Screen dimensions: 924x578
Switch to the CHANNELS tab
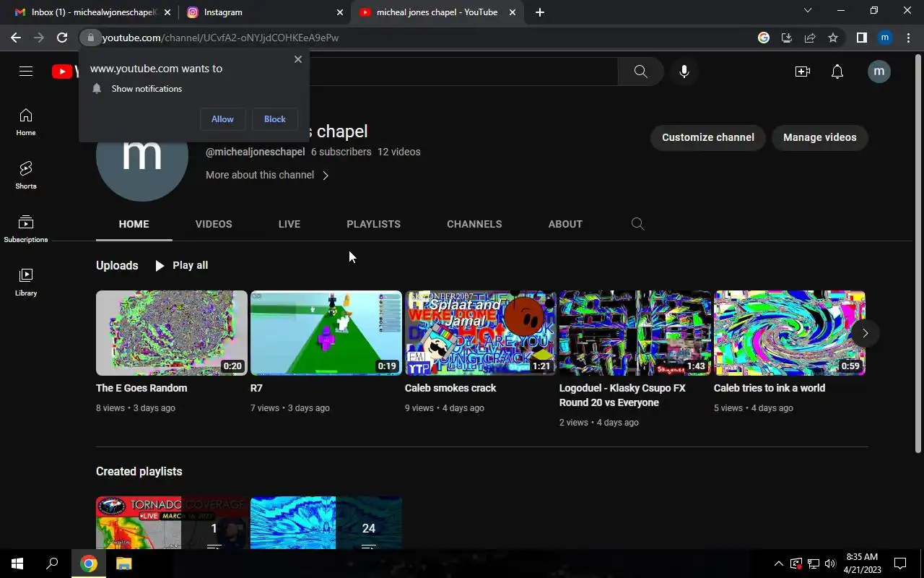474,224
